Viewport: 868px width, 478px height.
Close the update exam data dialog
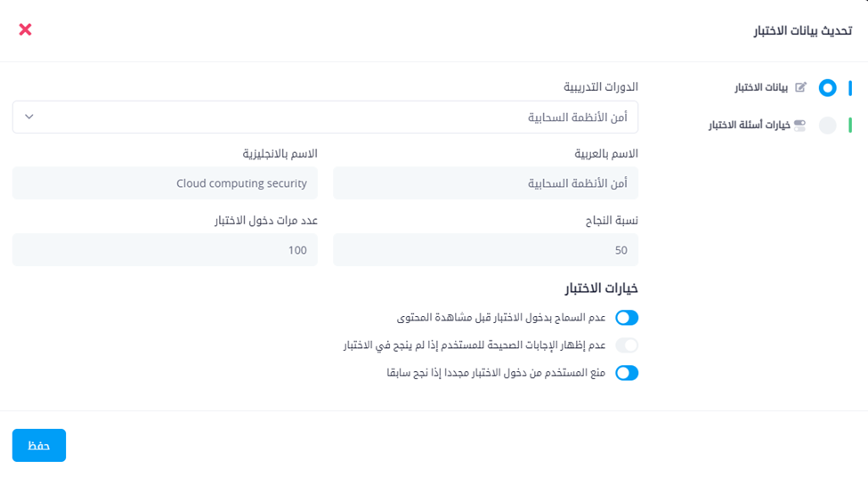(x=25, y=29)
